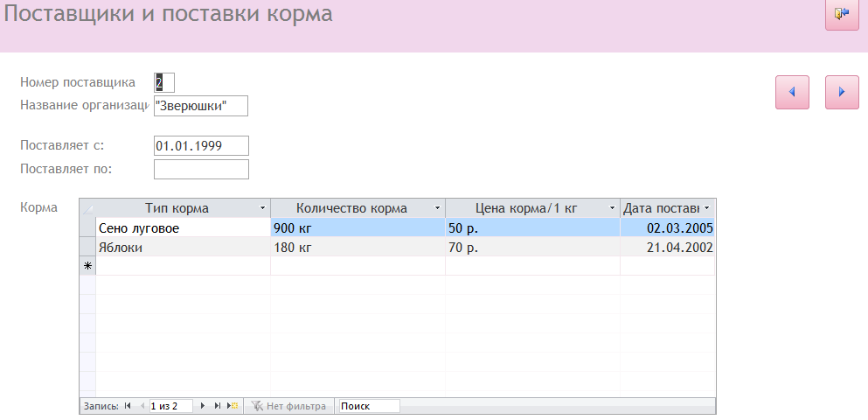
Task: Click the 'Поставляет по:' label
Action: (66, 169)
